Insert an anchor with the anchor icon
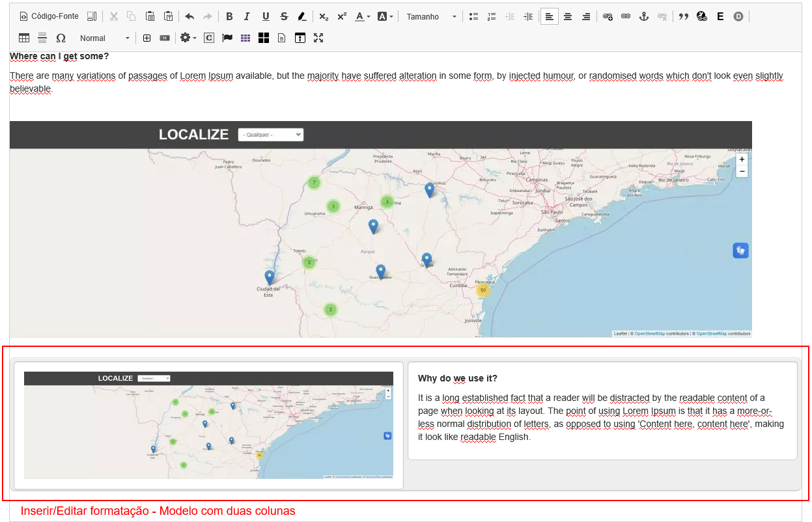Image resolution: width=812 pixels, height=522 pixels. point(645,17)
